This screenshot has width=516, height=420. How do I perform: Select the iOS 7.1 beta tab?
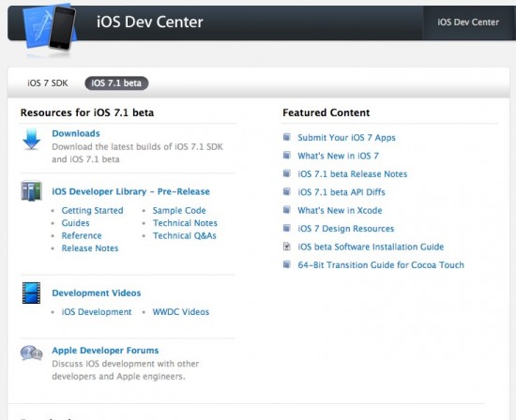click(116, 83)
